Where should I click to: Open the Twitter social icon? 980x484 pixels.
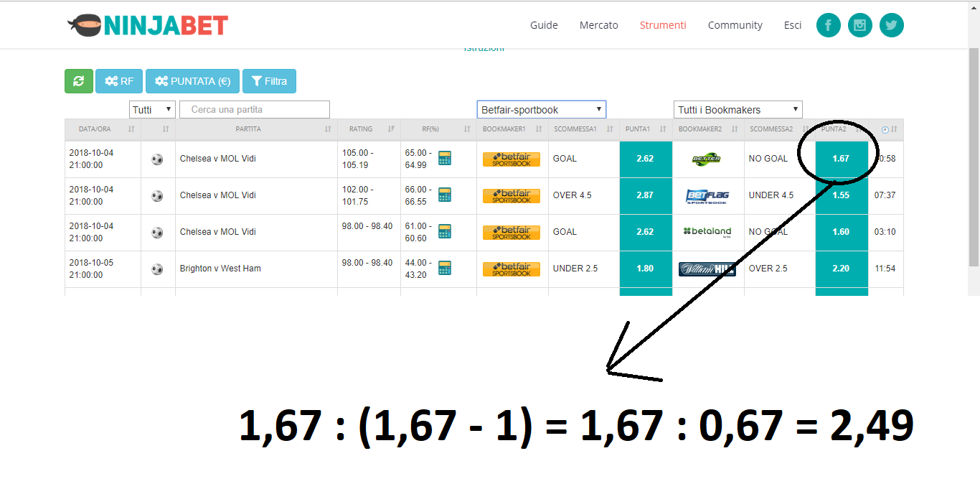pos(892,25)
